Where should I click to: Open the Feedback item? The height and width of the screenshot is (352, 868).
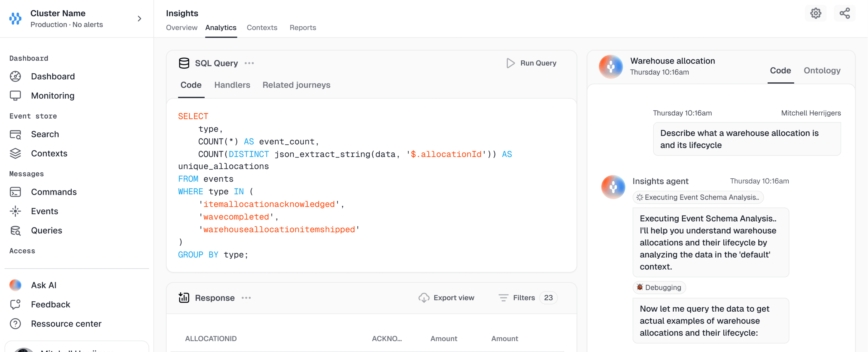pyautogui.click(x=50, y=304)
